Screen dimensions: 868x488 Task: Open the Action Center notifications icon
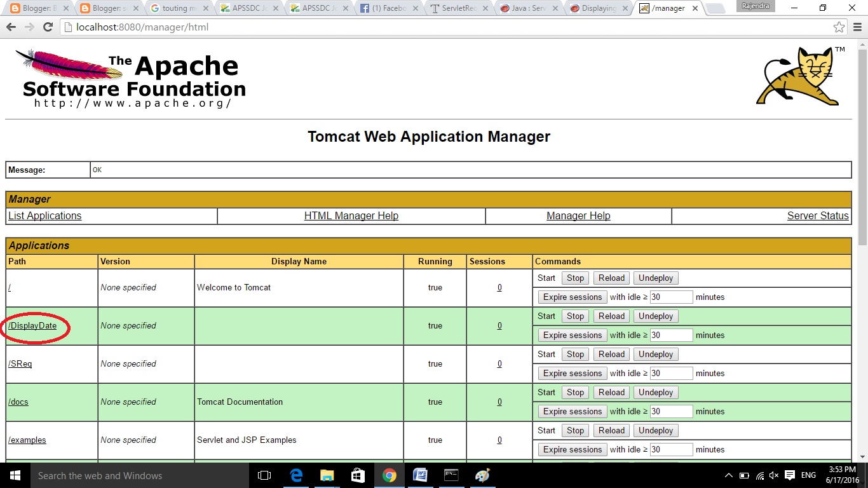(x=790, y=475)
